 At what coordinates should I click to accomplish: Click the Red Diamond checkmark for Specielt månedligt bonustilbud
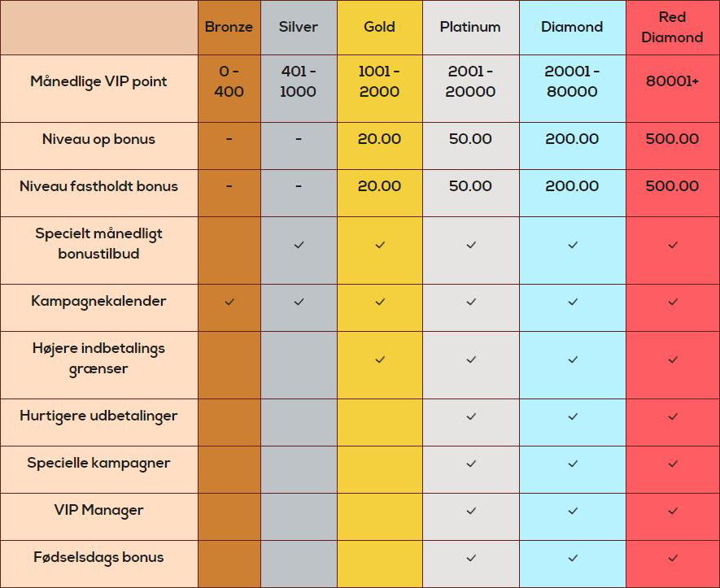point(673,245)
